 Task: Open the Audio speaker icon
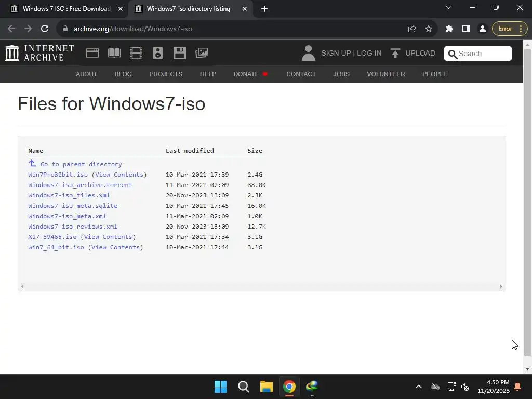click(158, 53)
